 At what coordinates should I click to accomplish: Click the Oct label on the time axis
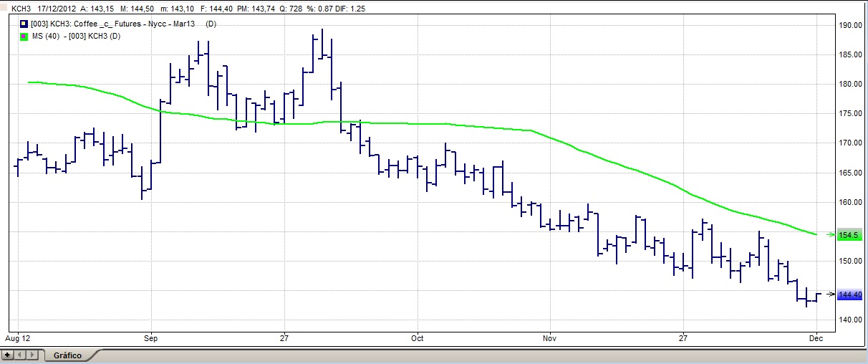click(x=418, y=337)
